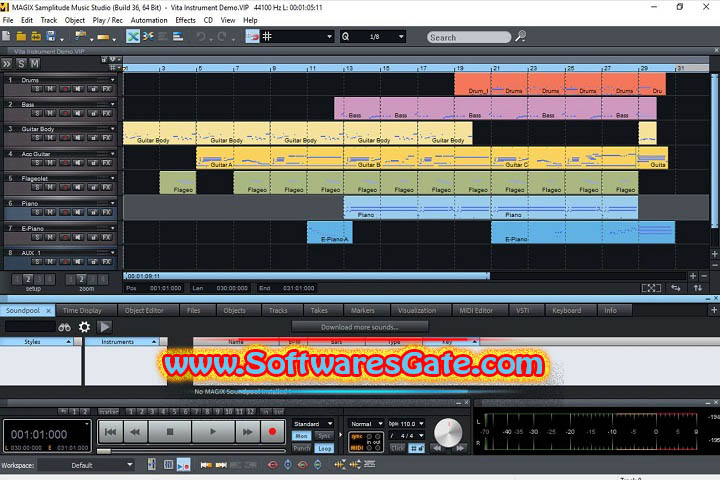720x480 pixels.
Task: Click the save floppy disk icon
Action: (51, 36)
